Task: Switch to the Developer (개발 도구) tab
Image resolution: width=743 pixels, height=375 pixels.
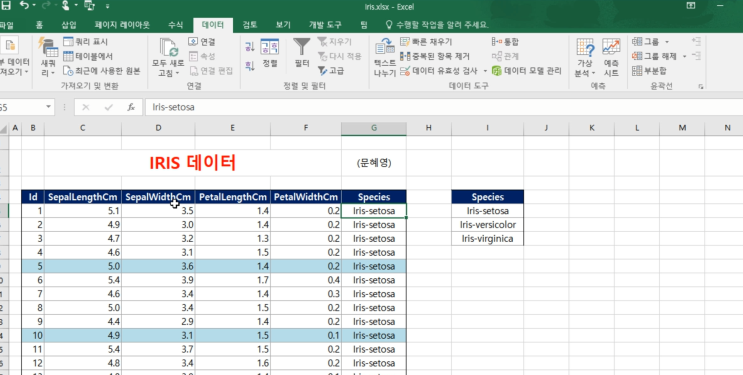Action: pyautogui.click(x=325, y=25)
